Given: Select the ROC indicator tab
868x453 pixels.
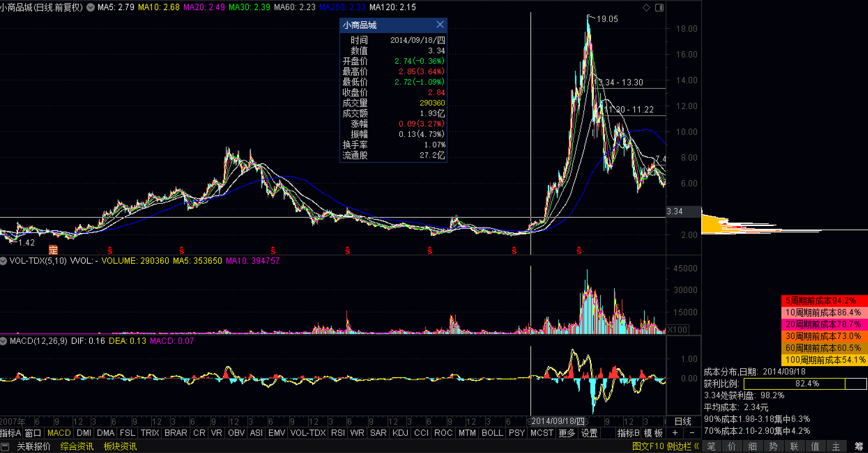Looking at the screenshot, I should point(443,433).
